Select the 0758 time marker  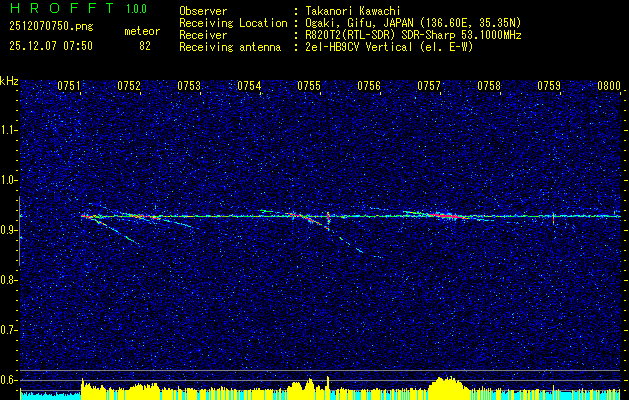click(x=489, y=86)
